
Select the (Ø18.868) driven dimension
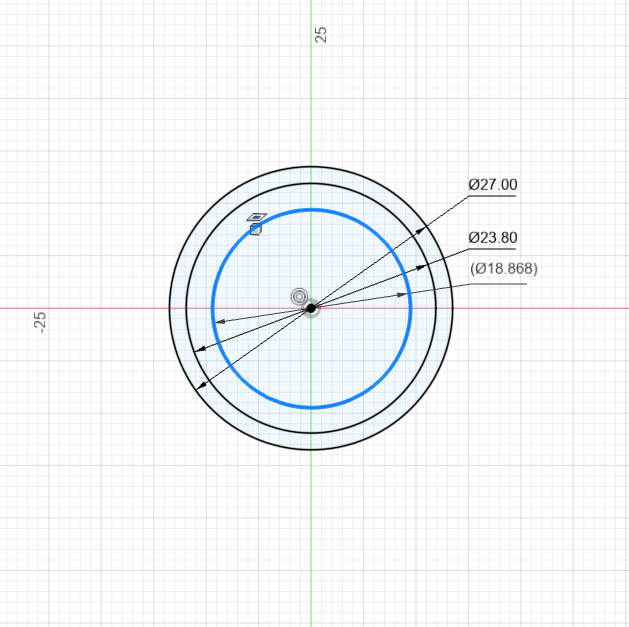[503, 268]
